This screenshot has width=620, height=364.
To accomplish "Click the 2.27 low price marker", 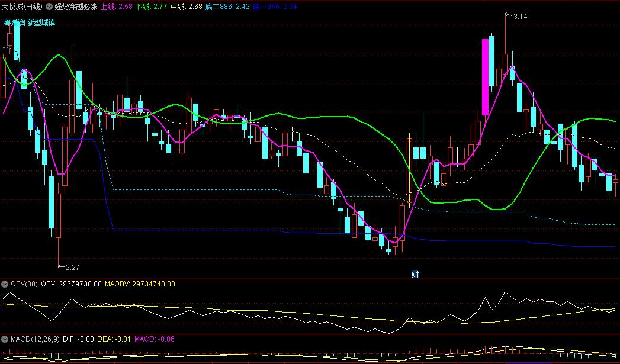I will pos(72,267).
